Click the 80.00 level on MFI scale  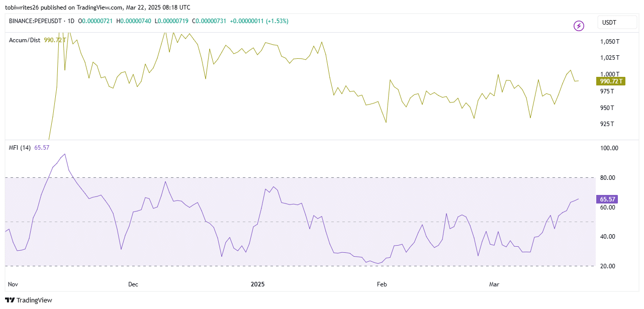[x=608, y=178]
